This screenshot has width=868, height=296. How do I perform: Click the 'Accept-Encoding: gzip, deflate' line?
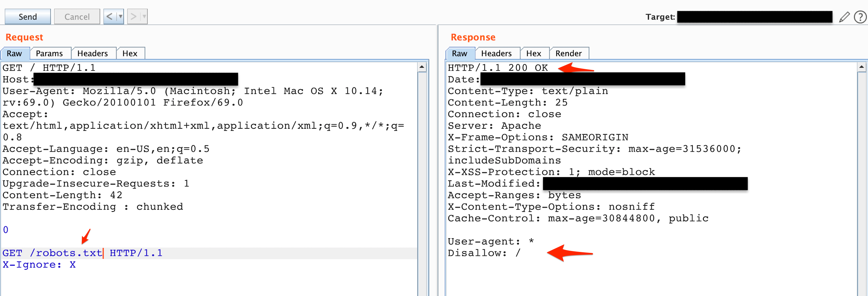point(103,161)
